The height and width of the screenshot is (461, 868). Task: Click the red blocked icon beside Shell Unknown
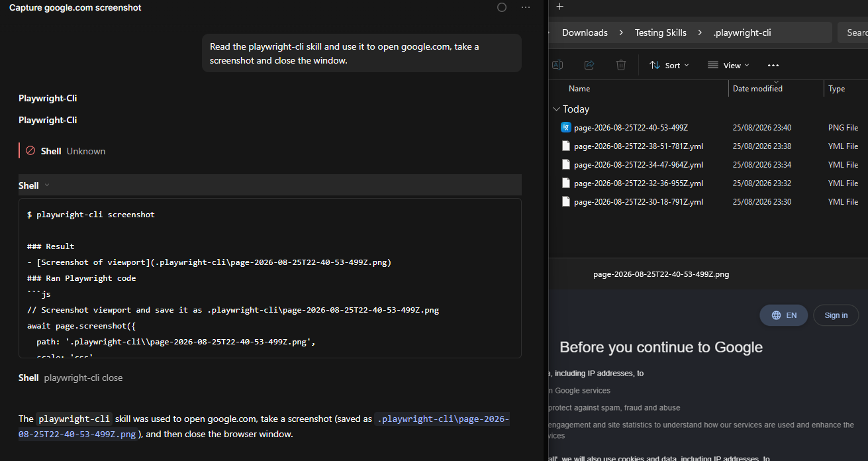pos(30,151)
